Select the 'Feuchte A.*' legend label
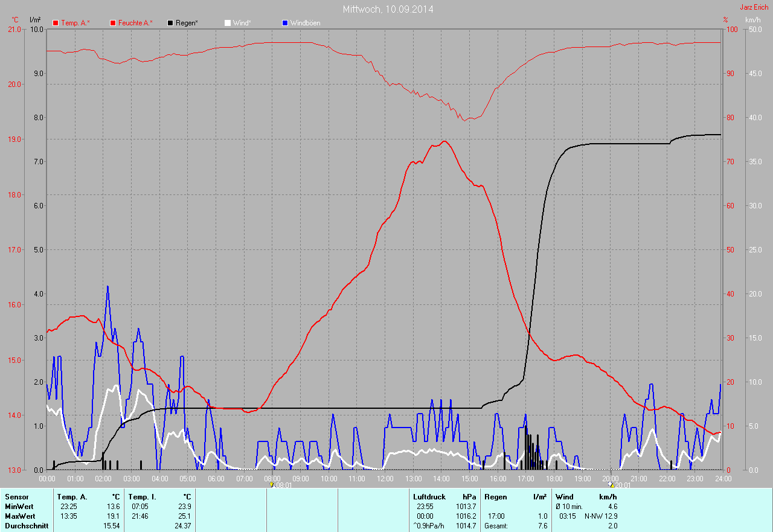The image size is (773, 532). click(x=135, y=23)
